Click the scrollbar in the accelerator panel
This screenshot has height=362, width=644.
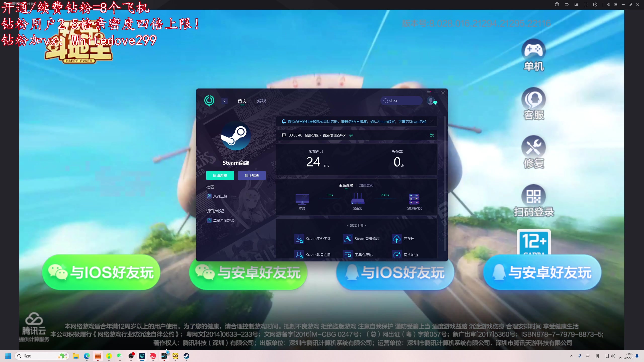[x=445, y=184]
